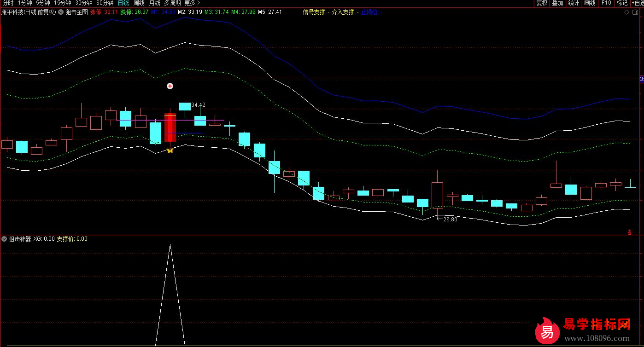Viewport: 644px width, 347px height.
Task: Click the 狙击神器 sub-chart name
Action: pos(20,239)
